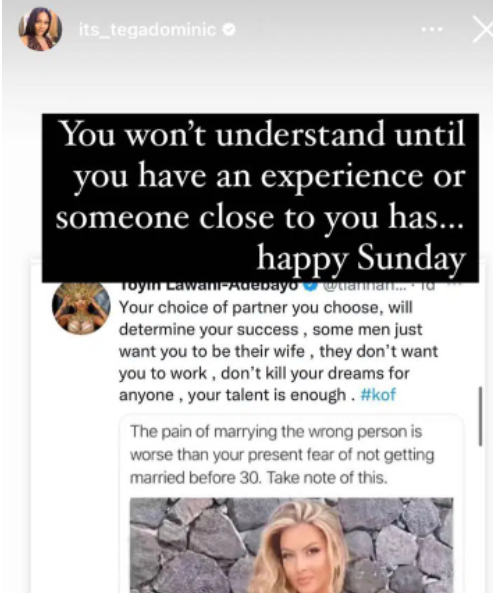The height and width of the screenshot is (593, 493).
Task: Open the three-dot story options menu
Action: (x=432, y=29)
